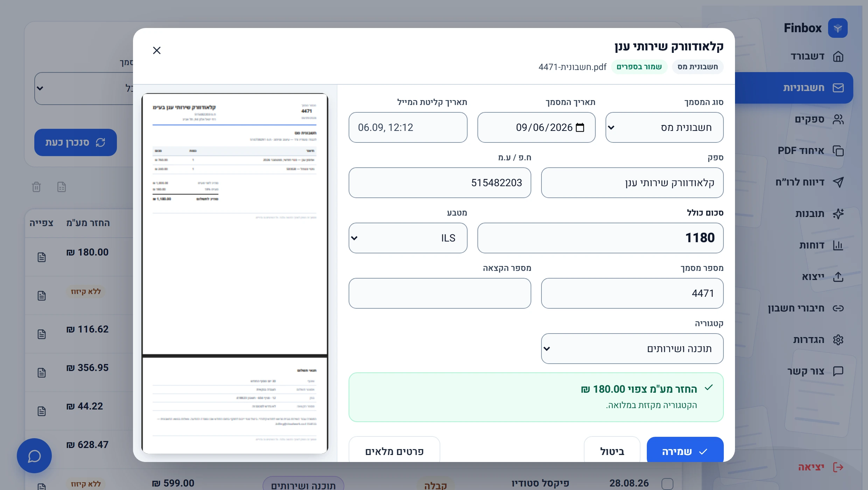
Task: Focus the ח.פ / ע.מ field
Action: tap(440, 183)
